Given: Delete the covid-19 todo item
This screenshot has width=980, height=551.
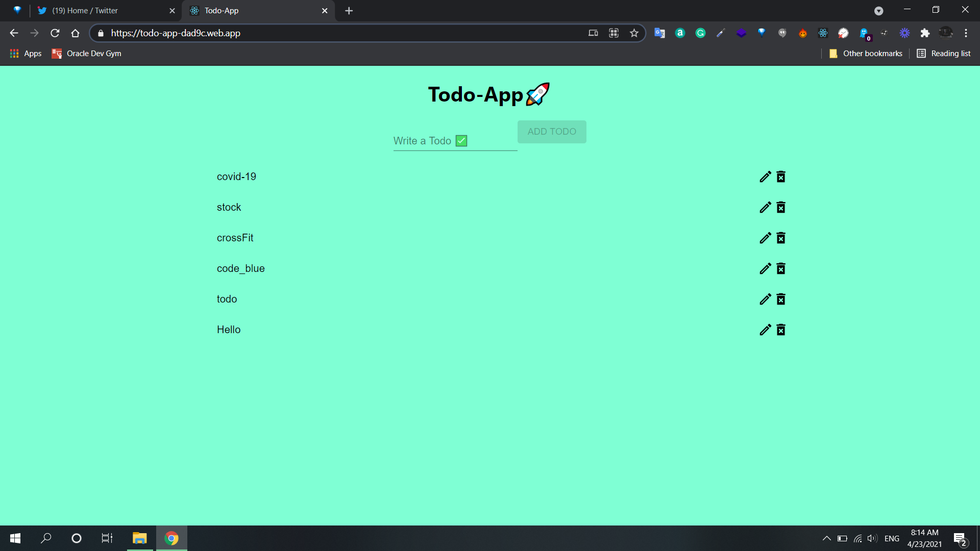Looking at the screenshot, I should pos(781,177).
